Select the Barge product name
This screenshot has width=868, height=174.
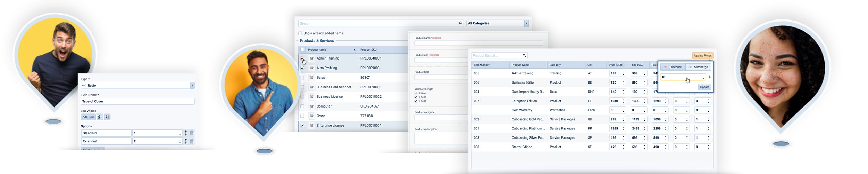point(321,78)
